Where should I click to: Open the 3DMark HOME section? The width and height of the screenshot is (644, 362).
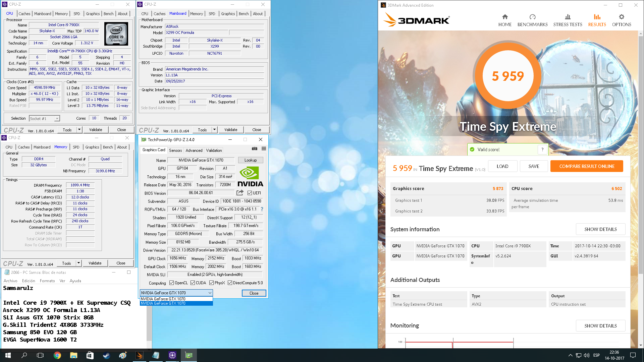pos(505,20)
